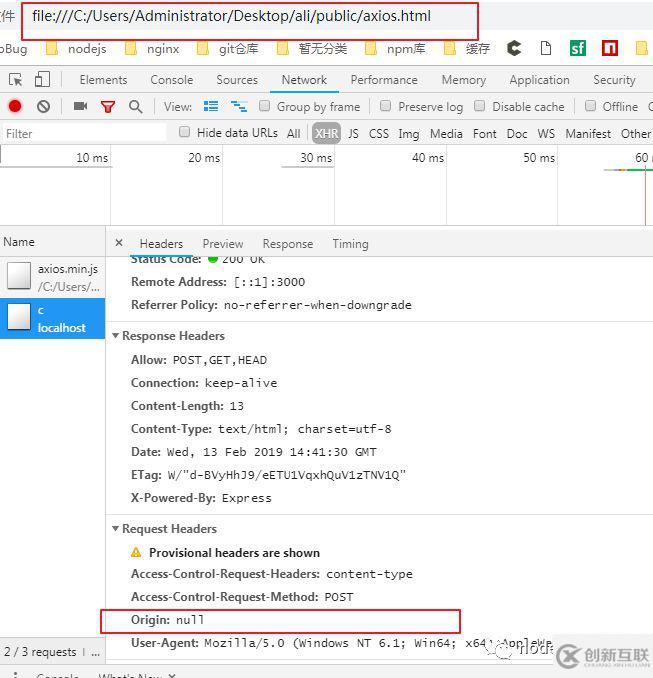Check Disable cache option

pos(479,106)
